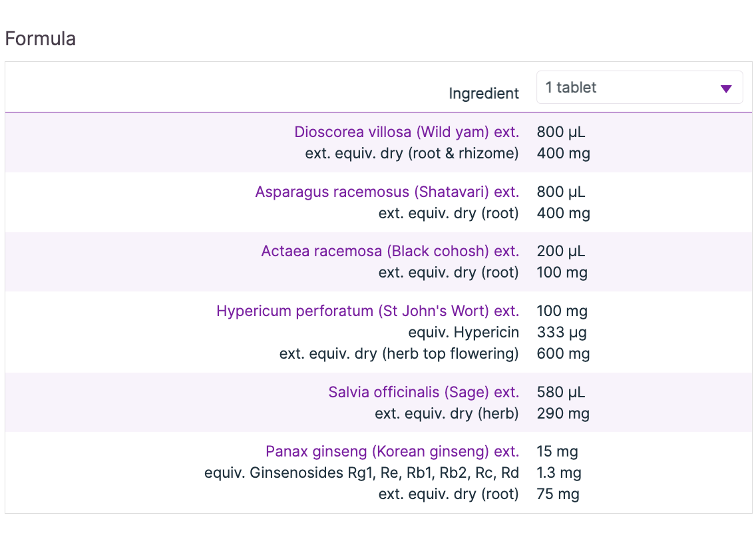Click the Formula section heading
This screenshot has width=756, height=555.
pos(40,39)
